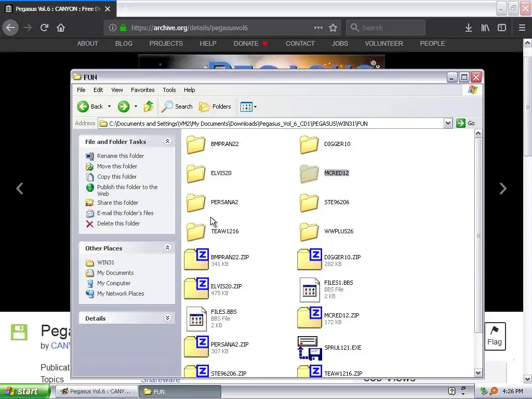The height and width of the screenshot is (399, 532).
Task: Open Views dropdown arrow
Action: point(256,107)
